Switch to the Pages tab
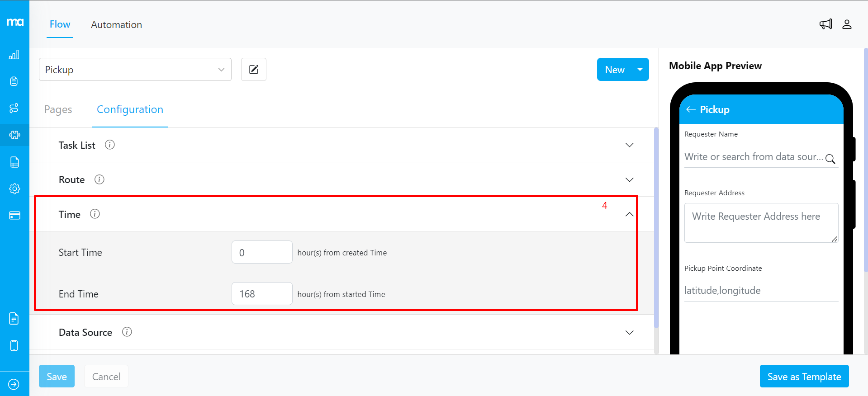This screenshot has width=868, height=396. (58, 109)
